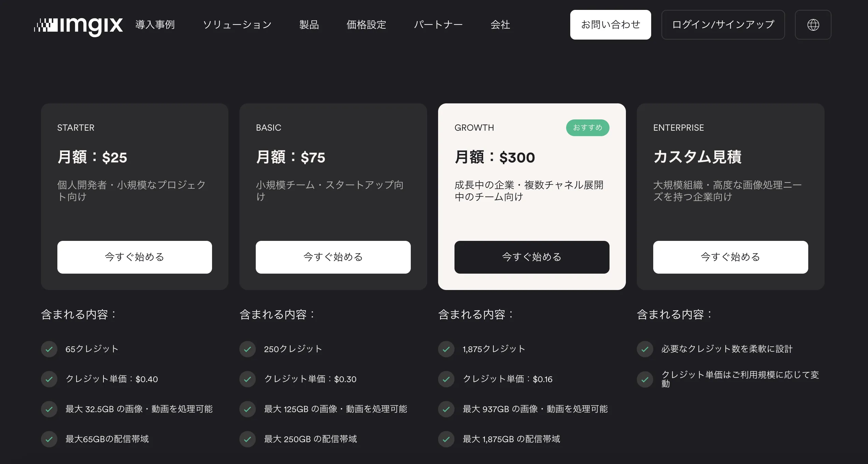The width and height of the screenshot is (868, 464).
Task: Click 今すぐ始める on the Starter plan
Action: (x=135, y=257)
